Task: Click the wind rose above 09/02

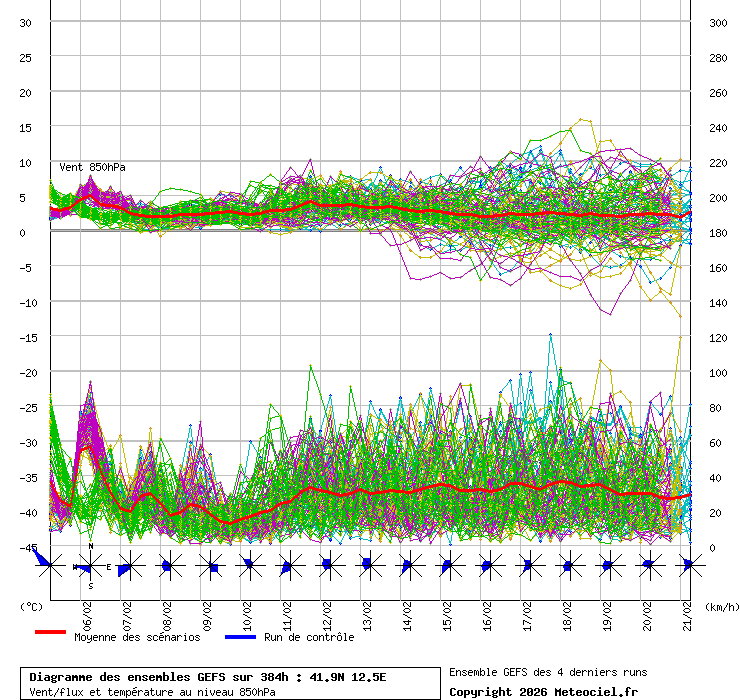Action: point(209,567)
